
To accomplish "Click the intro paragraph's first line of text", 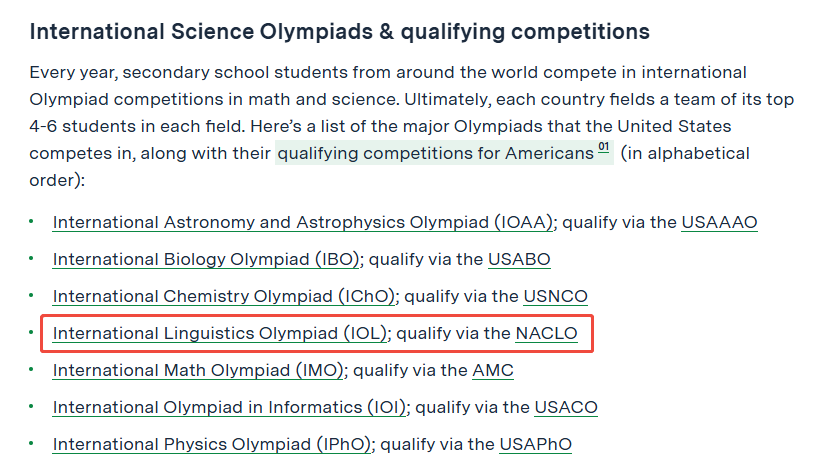I will [388, 72].
